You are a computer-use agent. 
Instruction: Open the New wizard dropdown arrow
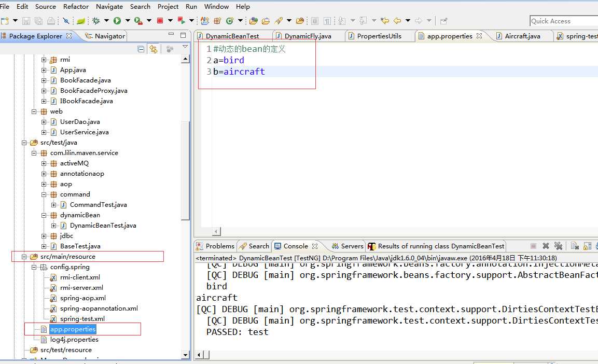15,21
